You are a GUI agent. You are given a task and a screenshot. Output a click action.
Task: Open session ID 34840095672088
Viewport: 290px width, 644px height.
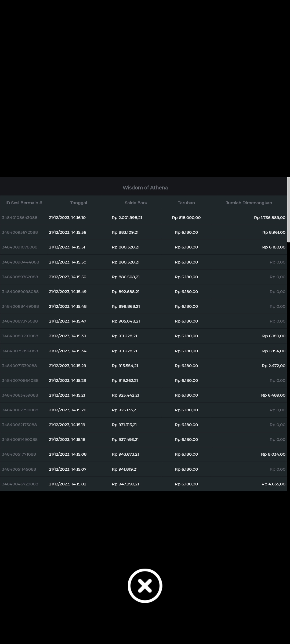(x=20, y=232)
